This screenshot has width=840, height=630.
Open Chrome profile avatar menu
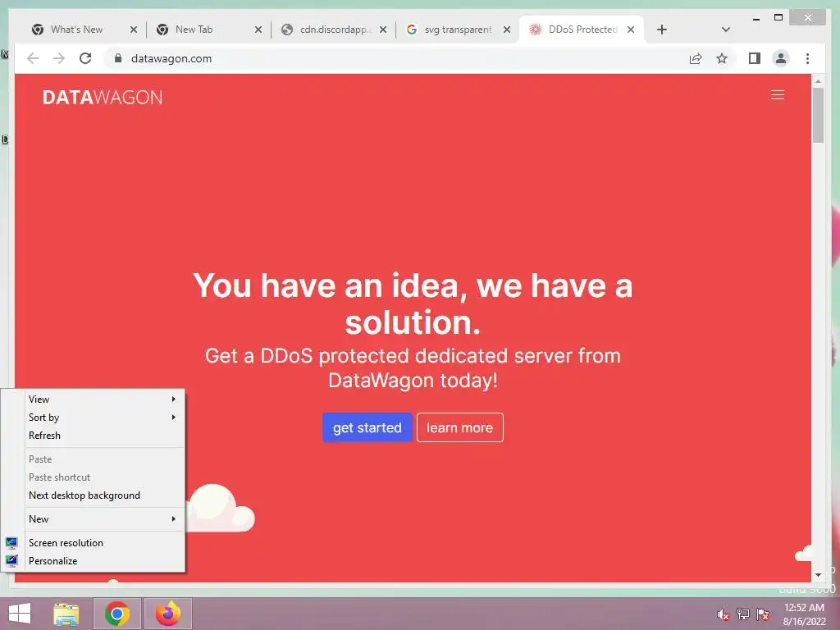point(781,58)
